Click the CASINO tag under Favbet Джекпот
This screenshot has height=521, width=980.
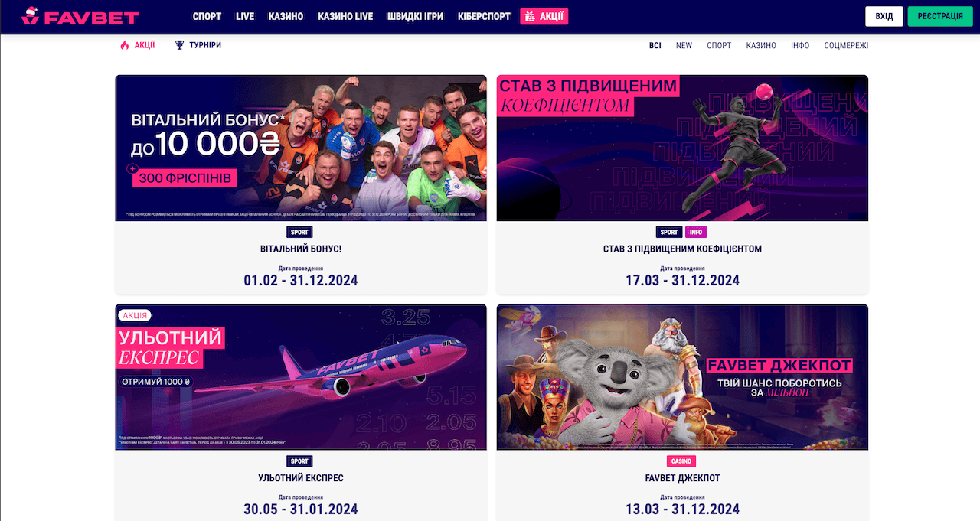click(x=681, y=461)
